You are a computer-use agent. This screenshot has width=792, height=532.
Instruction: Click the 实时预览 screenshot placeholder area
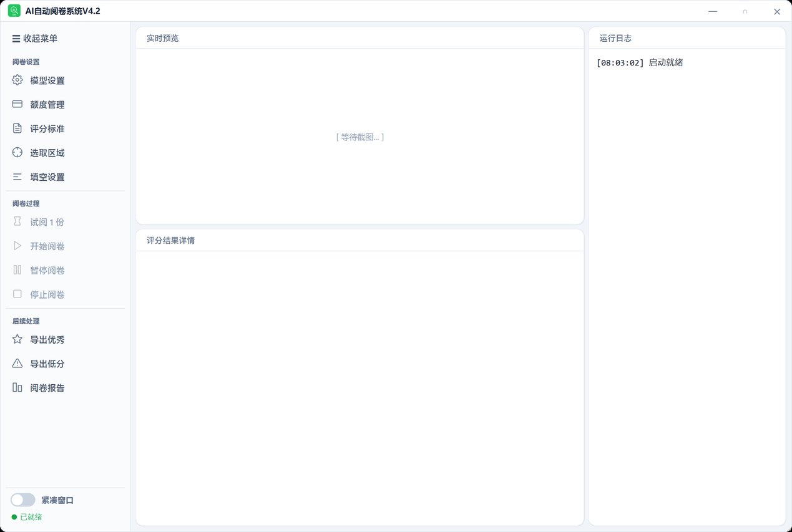click(x=360, y=137)
